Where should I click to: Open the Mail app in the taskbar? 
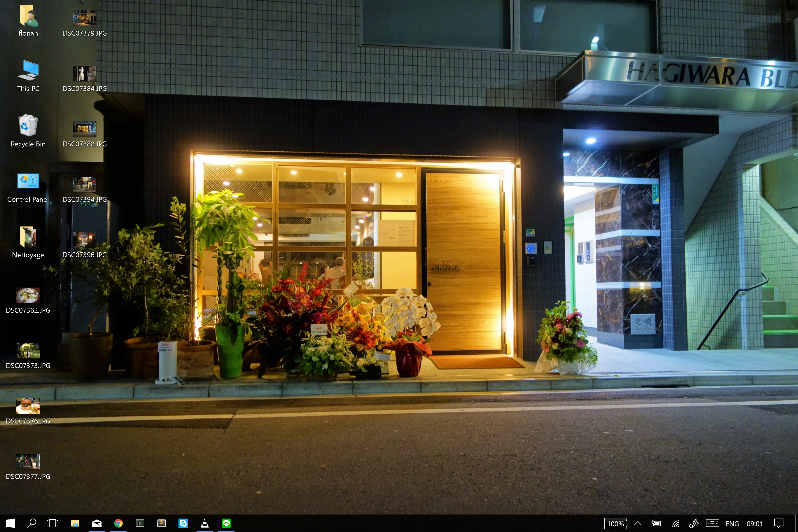(x=97, y=523)
